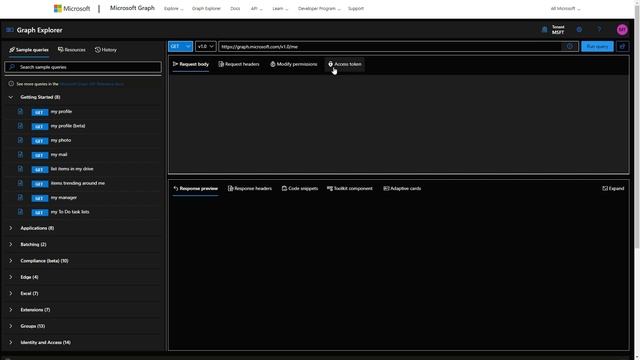Open the Support link in the top navigation
The image size is (640, 360).
[356, 9]
